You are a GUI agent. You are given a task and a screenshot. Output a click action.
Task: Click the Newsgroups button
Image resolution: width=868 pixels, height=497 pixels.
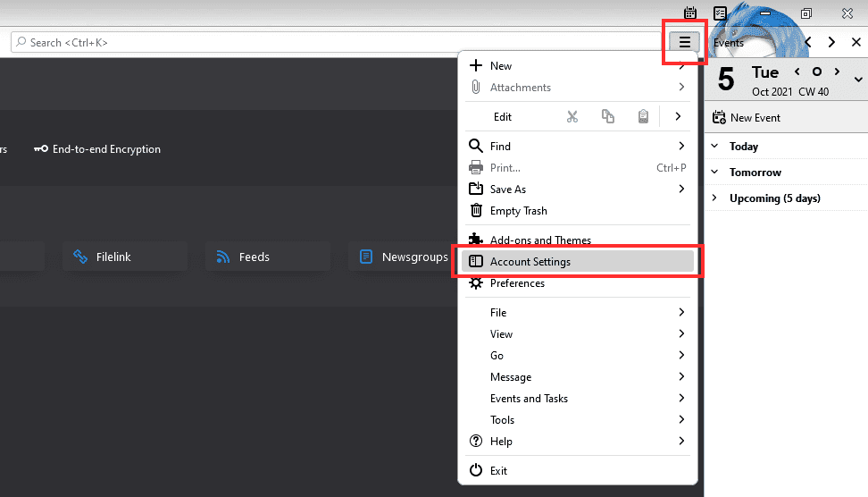(404, 257)
